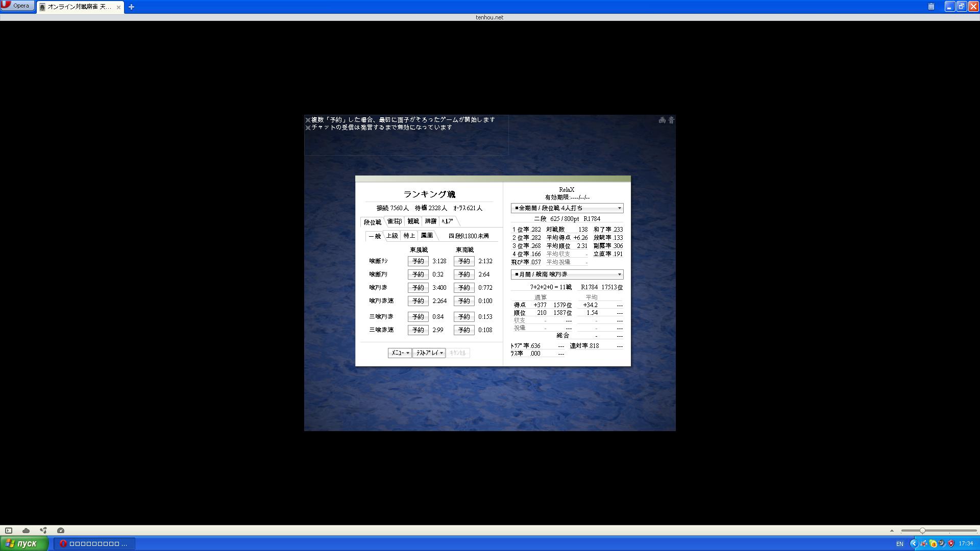
Task: Open the closed tabs trash icon
Action: pyautogui.click(x=931, y=7)
